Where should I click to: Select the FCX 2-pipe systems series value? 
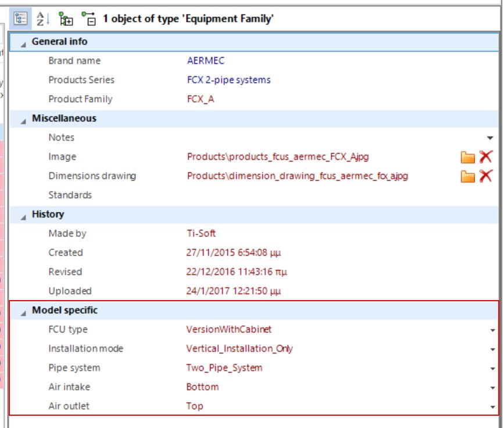(x=228, y=80)
